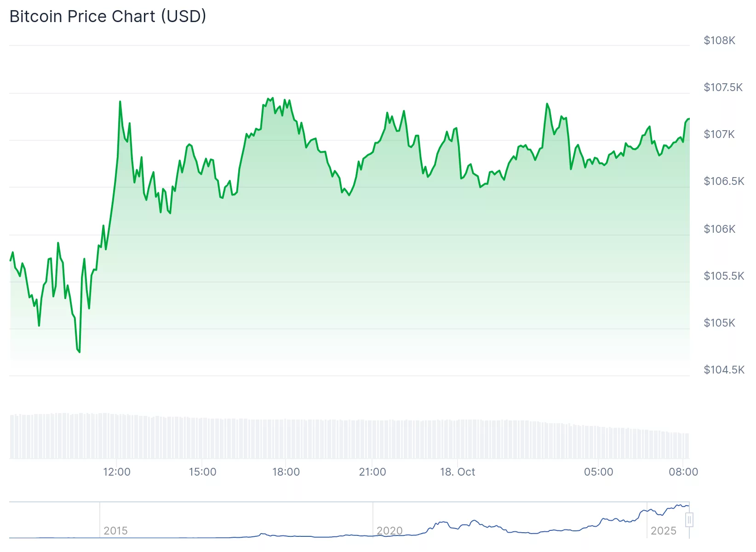This screenshot has height=552, width=756.
Task: Click the 18. Oct date label
Action: coord(458,472)
